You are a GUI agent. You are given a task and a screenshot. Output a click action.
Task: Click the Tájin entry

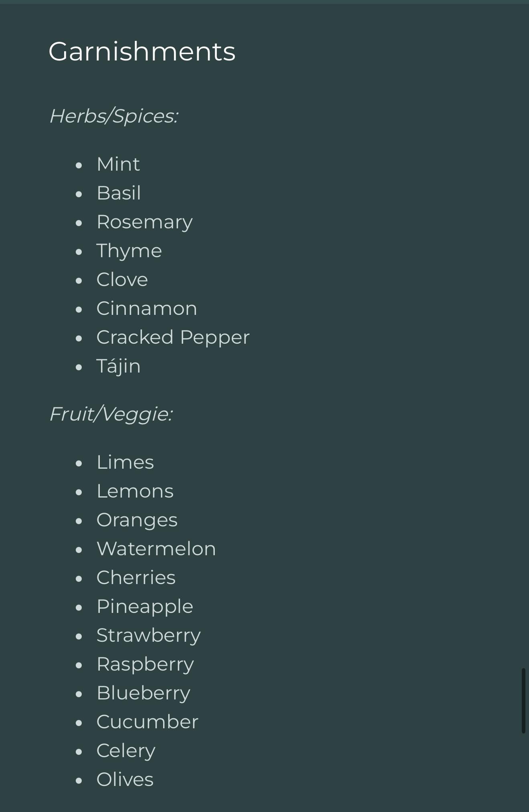pos(118,366)
